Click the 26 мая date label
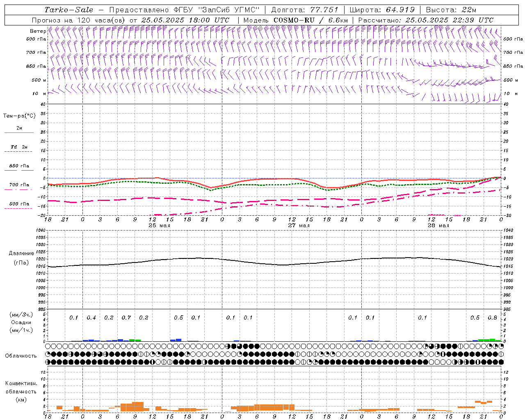 pos(159,226)
